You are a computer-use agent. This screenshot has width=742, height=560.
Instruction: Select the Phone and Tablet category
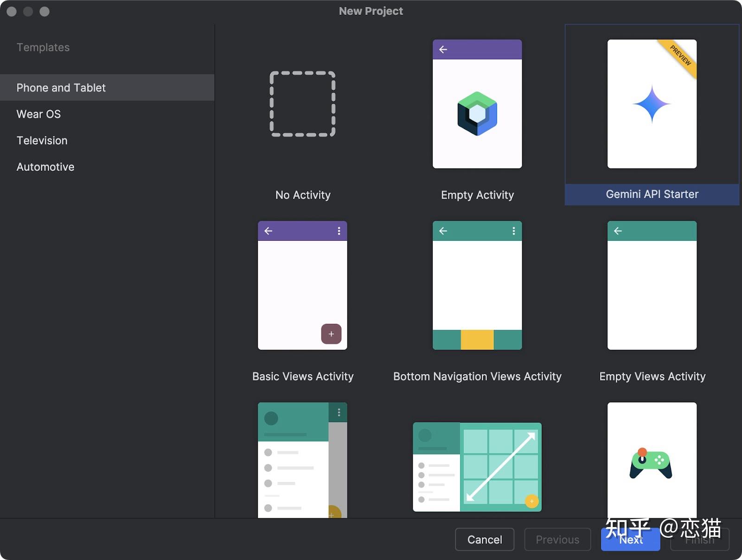(x=61, y=87)
